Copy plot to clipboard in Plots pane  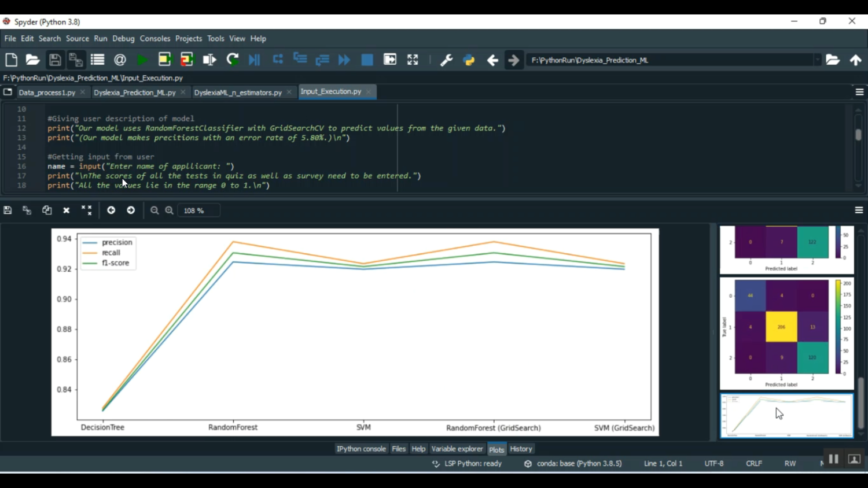pos(47,210)
